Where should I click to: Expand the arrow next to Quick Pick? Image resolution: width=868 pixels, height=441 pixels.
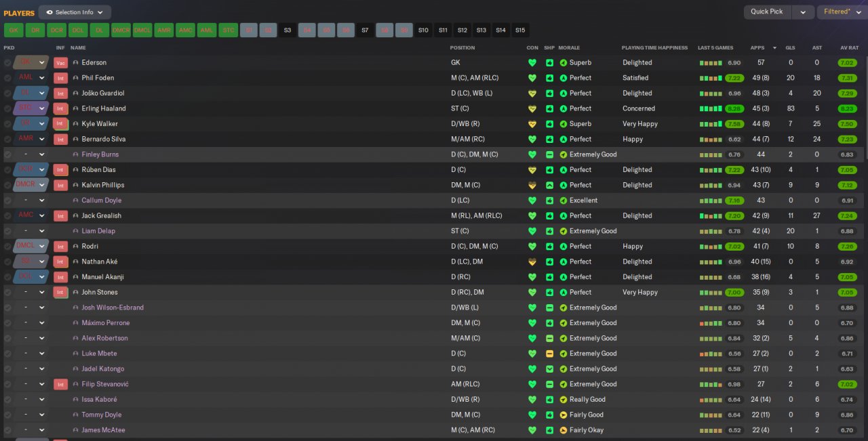tap(803, 12)
